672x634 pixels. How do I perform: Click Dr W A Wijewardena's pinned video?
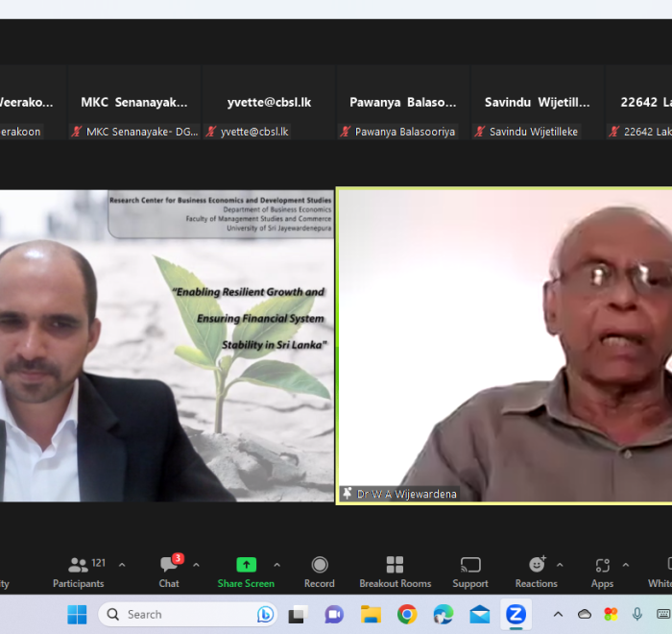504,344
